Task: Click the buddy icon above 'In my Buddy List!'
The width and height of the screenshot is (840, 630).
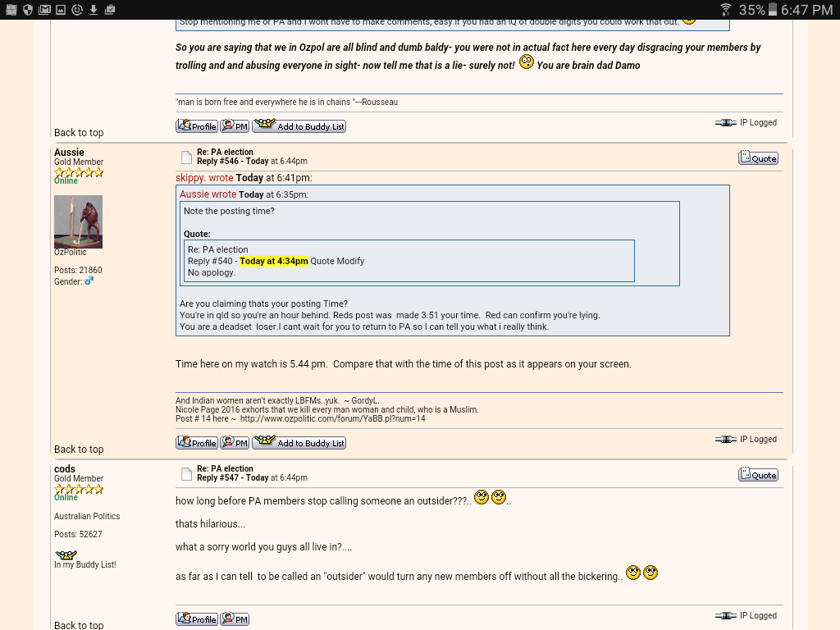Action: pyautogui.click(x=66, y=555)
